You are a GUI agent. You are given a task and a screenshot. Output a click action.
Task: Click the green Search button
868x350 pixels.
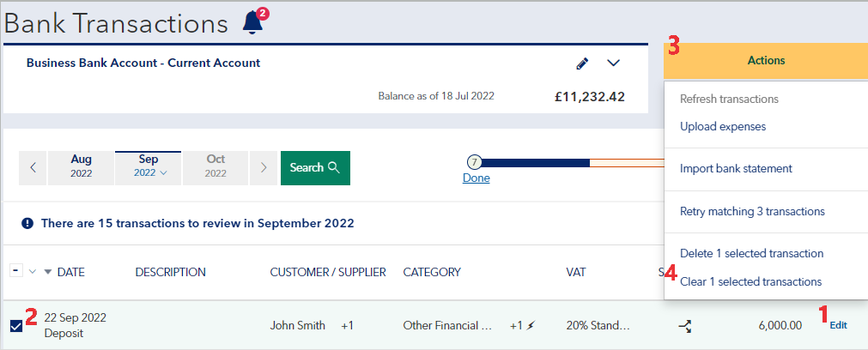coord(315,167)
